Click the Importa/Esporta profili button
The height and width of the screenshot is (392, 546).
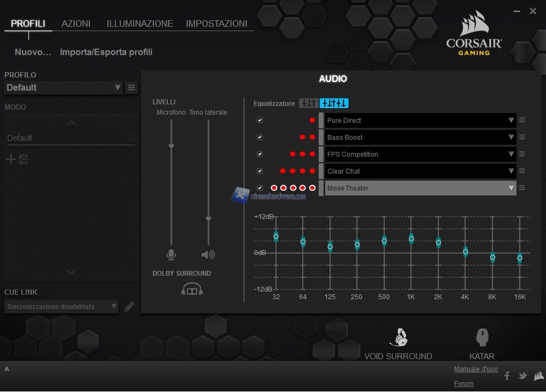pyautogui.click(x=106, y=52)
